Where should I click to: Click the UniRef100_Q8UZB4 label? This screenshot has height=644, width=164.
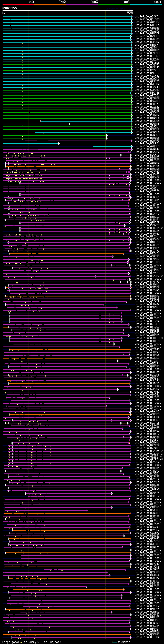click(147, 468)
